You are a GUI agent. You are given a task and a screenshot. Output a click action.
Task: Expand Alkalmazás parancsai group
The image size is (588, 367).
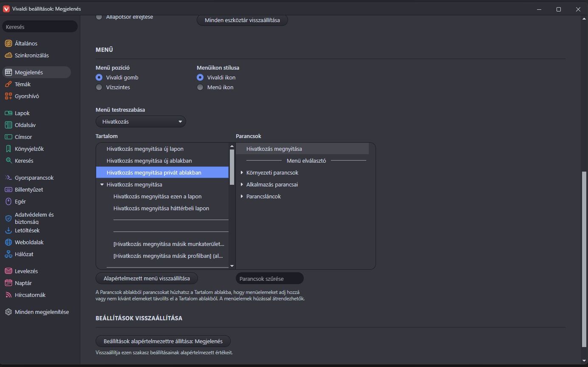pos(242,184)
